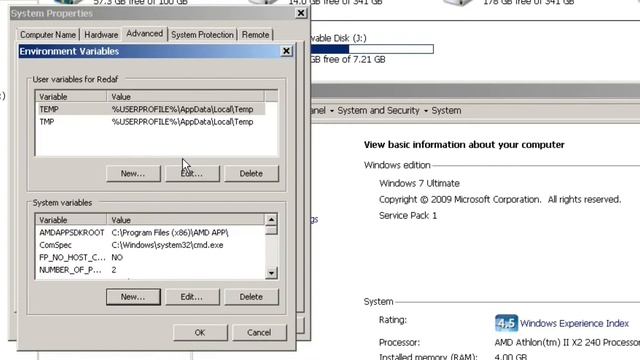Image resolution: width=640 pixels, height=360 pixels.
Task: Click System and Security breadcrumb
Action: (378, 111)
